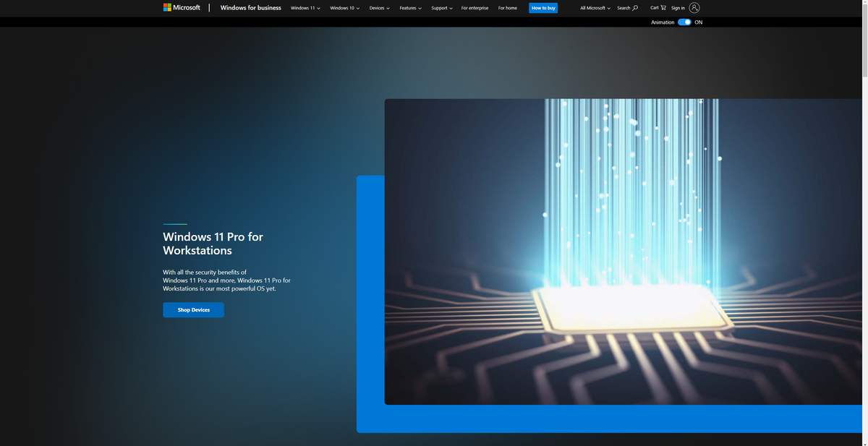Click the scrollbar up arrow
Image resolution: width=868 pixels, height=446 pixels.
(865, 3)
